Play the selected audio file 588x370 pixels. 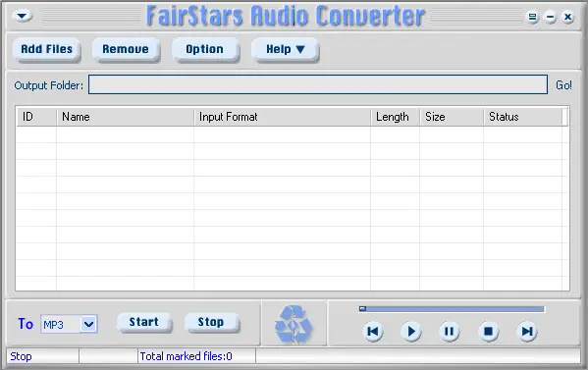point(411,332)
